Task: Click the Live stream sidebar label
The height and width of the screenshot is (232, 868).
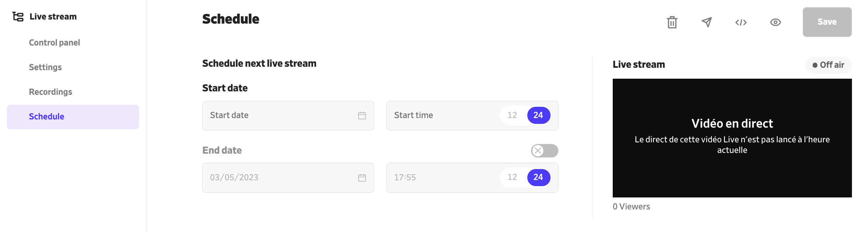Action: tap(53, 16)
